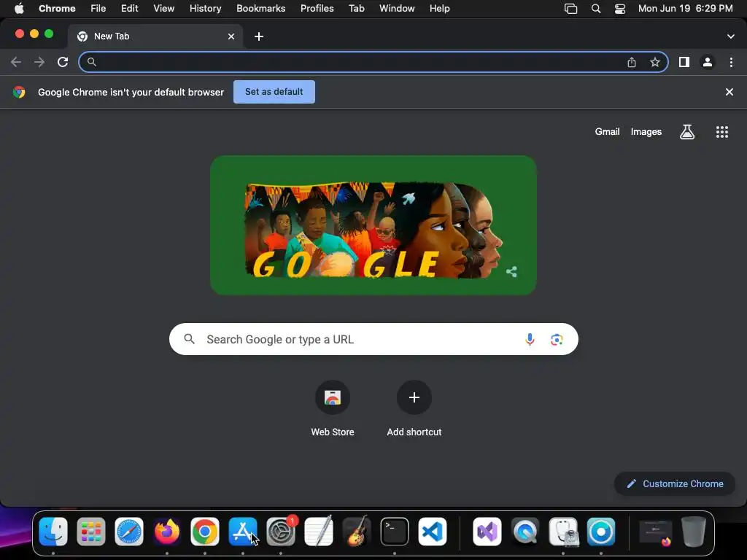Start voice search with microphone icon

pyautogui.click(x=530, y=339)
